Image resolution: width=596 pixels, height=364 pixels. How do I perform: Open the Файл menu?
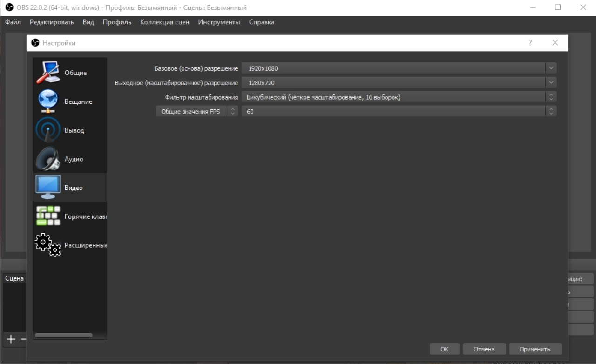13,22
